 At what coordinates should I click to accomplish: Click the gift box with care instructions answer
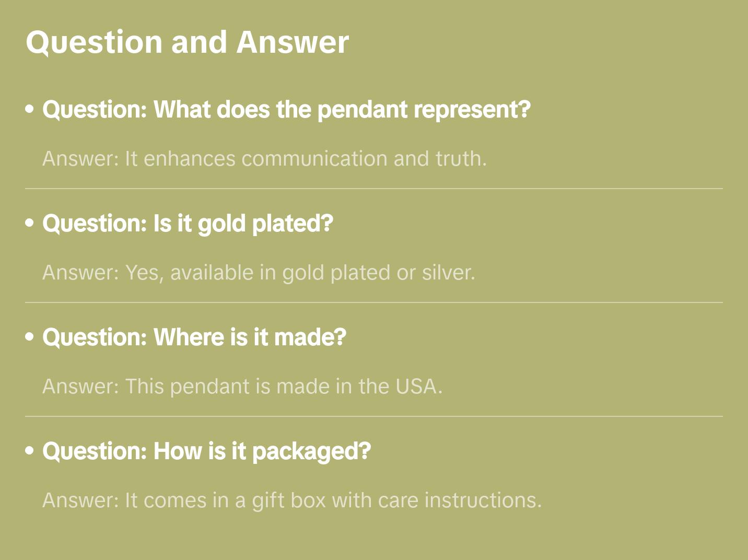[x=292, y=500]
